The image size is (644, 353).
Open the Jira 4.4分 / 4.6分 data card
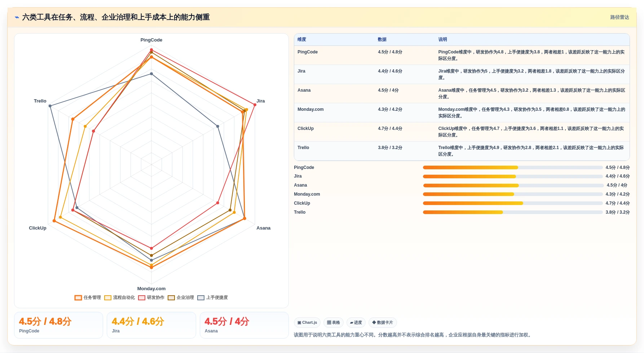pos(151,325)
